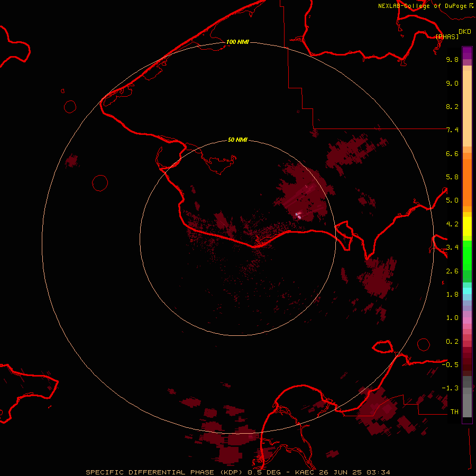Click the yellow band of the KDP color scale
The image size is (476, 476).
pyautogui.click(x=467, y=226)
